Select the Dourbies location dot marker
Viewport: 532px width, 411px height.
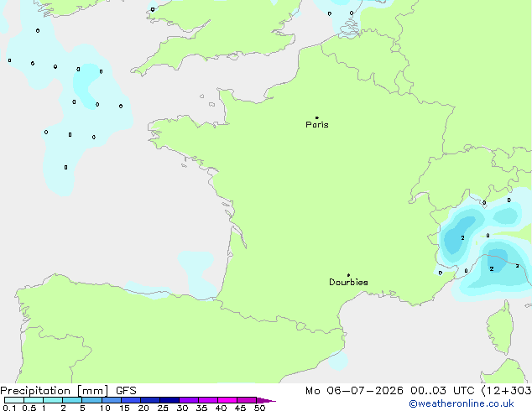pyautogui.click(x=348, y=275)
